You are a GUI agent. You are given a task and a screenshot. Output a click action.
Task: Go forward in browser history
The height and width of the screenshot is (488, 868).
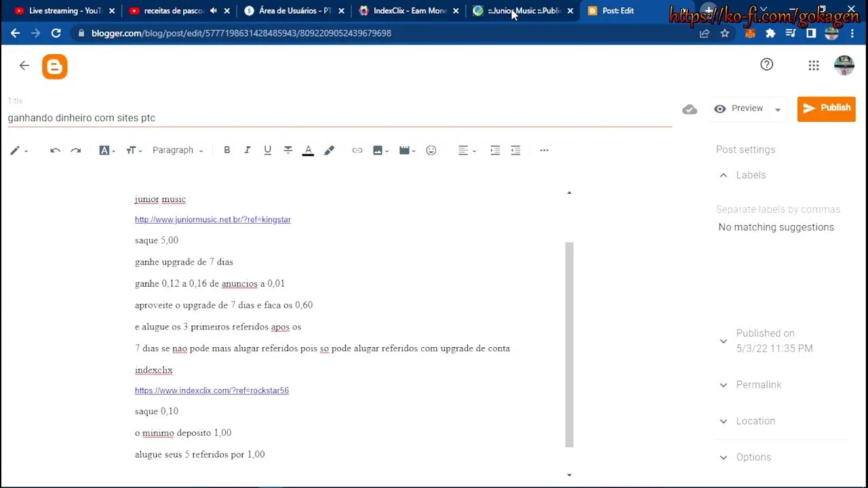click(x=35, y=33)
